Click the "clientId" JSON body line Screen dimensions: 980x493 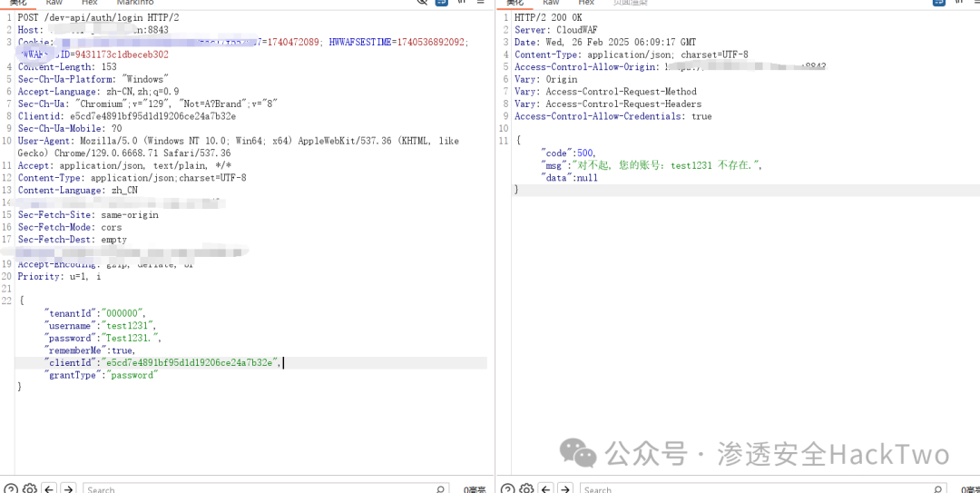pyautogui.click(x=163, y=362)
